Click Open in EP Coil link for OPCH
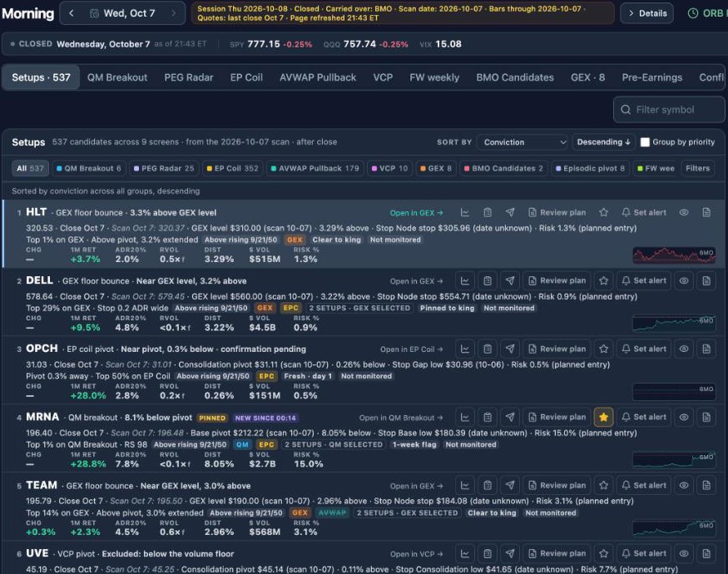The image size is (728, 574). click(x=411, y=349)
